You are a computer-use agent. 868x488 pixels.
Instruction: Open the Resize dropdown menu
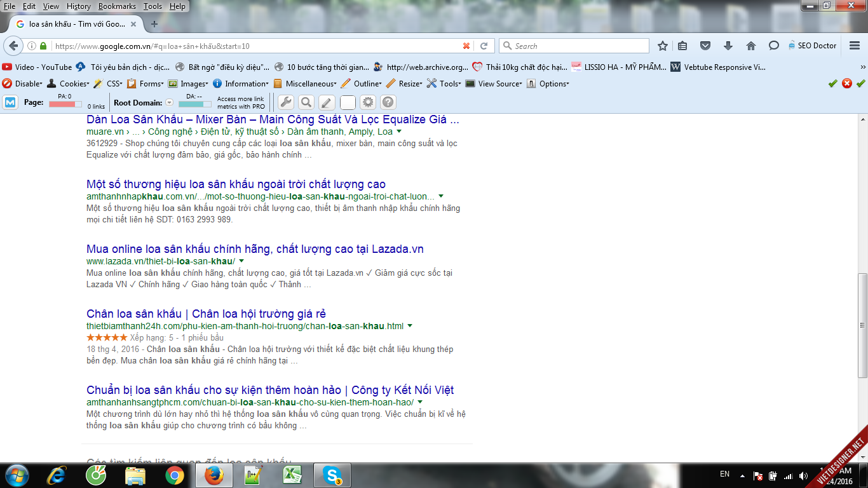pos(404,83)
